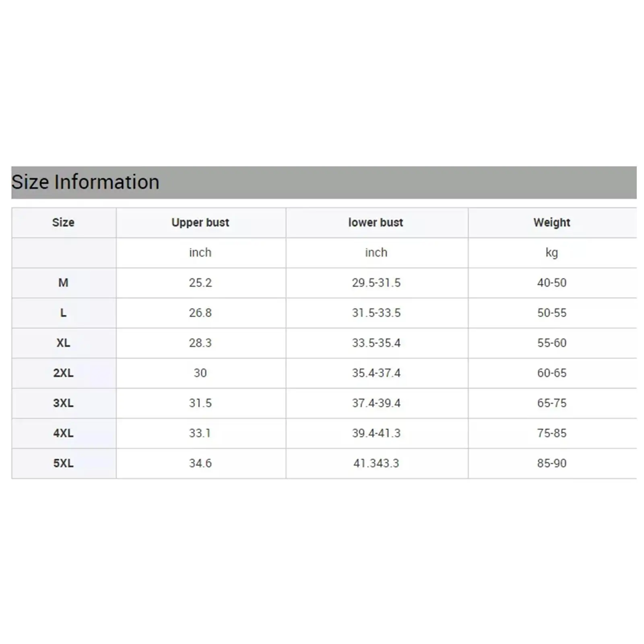Select the 3XL size row label

point(63,403)
